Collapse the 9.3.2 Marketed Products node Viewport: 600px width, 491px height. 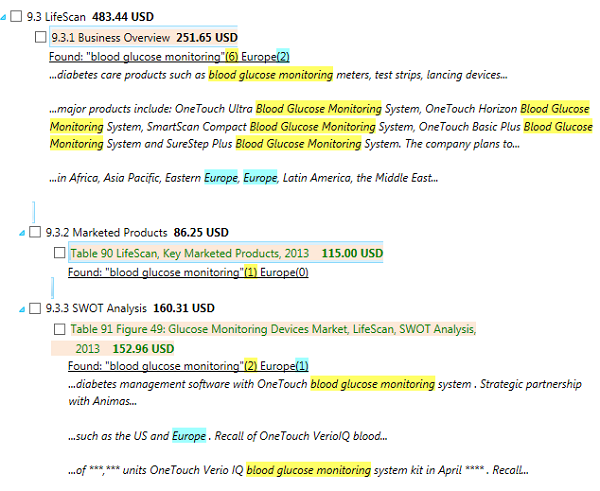click(x=23, y=232)
